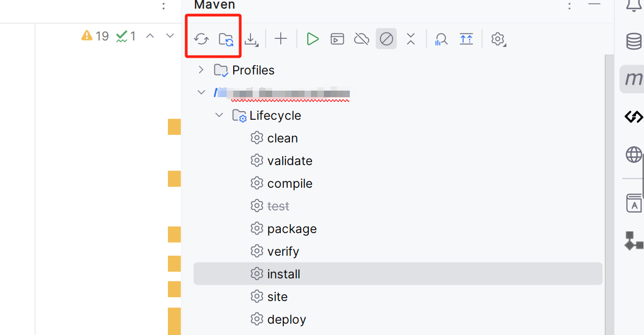Viewport: 644px width, 335px height.
Task: Open the code-brackets plugin sidebar icon
Action: coord(634,117)
